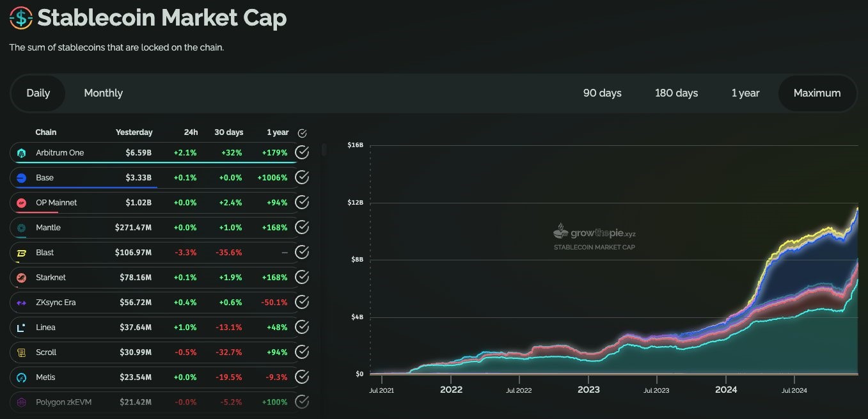This screenshot has height=419, width=868.
Task: Select the 1 year timespan
Action: [x=745, y=93]
